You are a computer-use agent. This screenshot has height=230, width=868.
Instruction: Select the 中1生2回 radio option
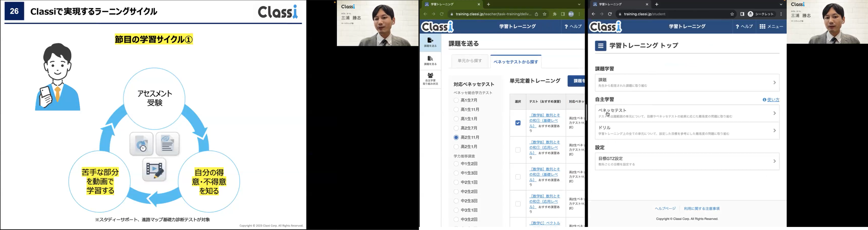click(x=456, y=164)
